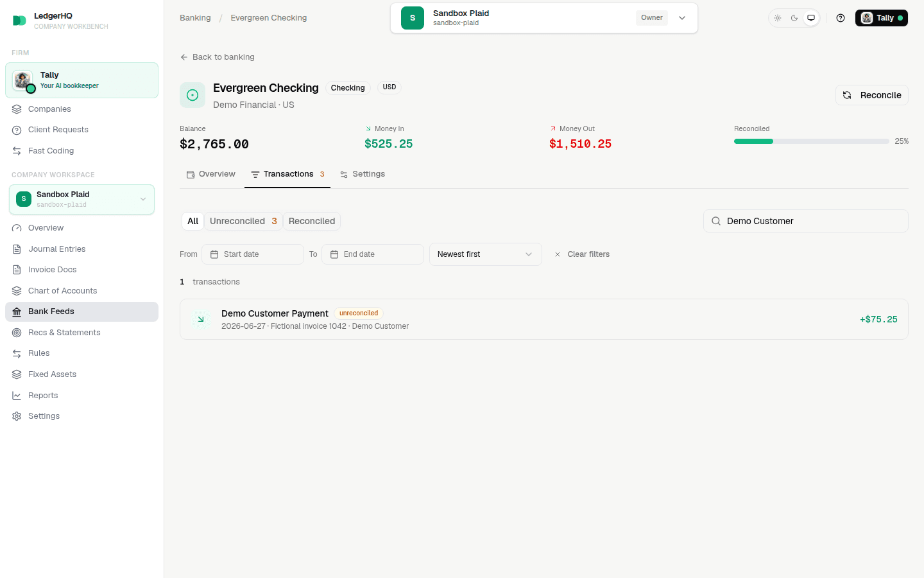Switch to light theme sun icon
This screenshot has height=578, width=924.
tap(778, 18)
